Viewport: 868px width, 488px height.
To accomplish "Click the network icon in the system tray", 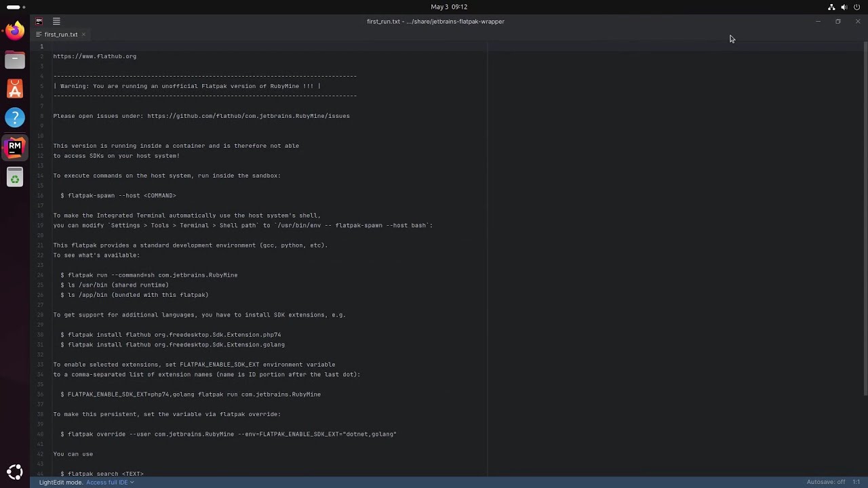I will [x=831, y=7].
